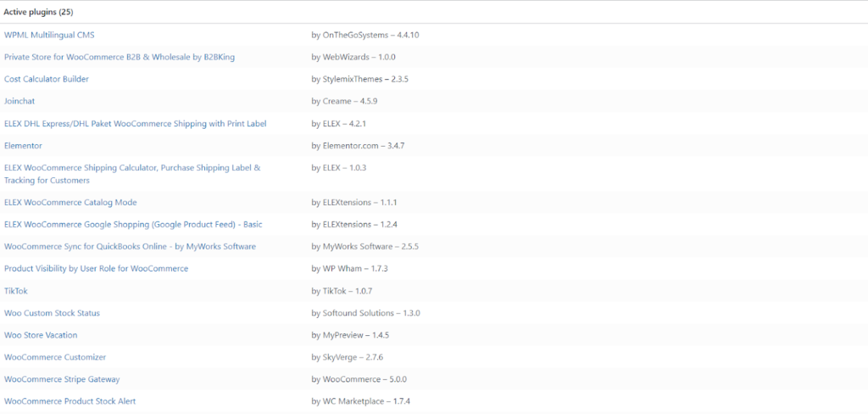This screenshot has width=868, height=414.
Task: Open the Cost Calculator Builder link
Action: tap(47, 79)
